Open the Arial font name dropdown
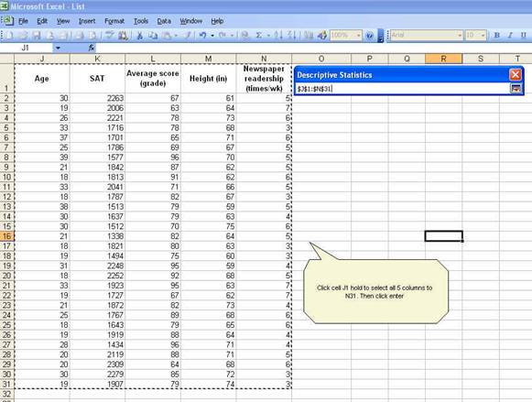 coord(460,36)
